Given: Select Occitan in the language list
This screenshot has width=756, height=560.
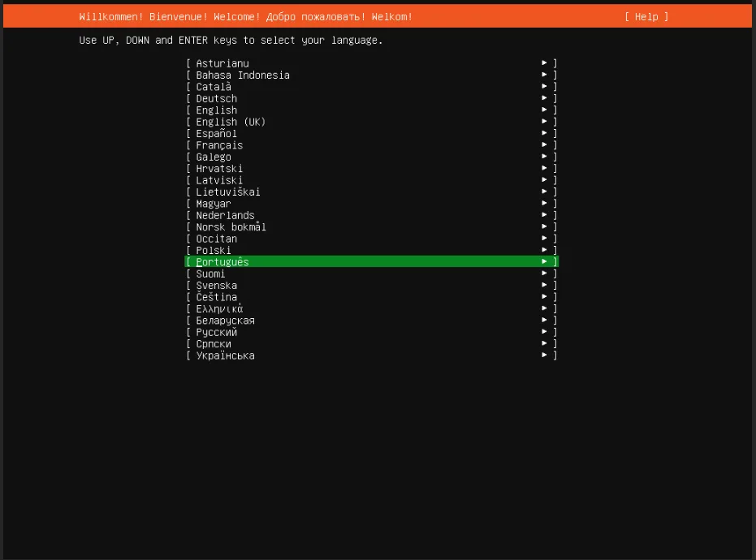Looking at the screenshot, I should tap(371, 239).
